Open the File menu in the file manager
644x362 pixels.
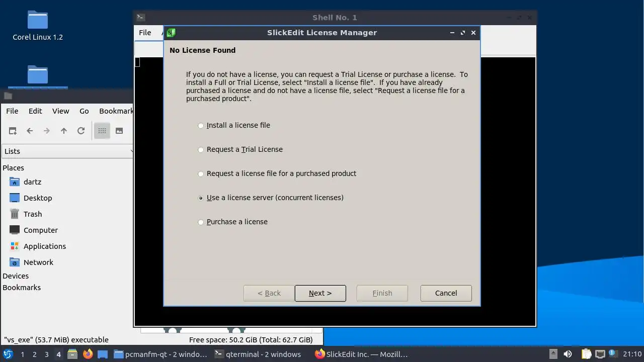coord(12,111)
